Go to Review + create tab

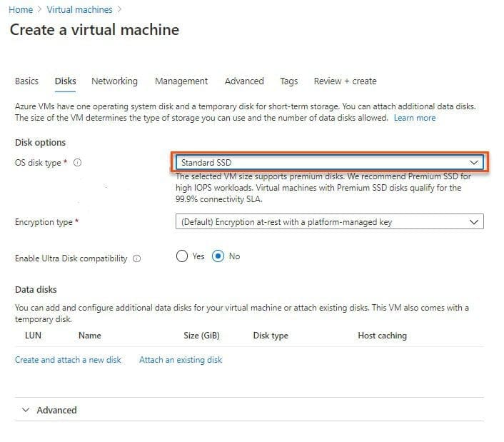(345, 81)
